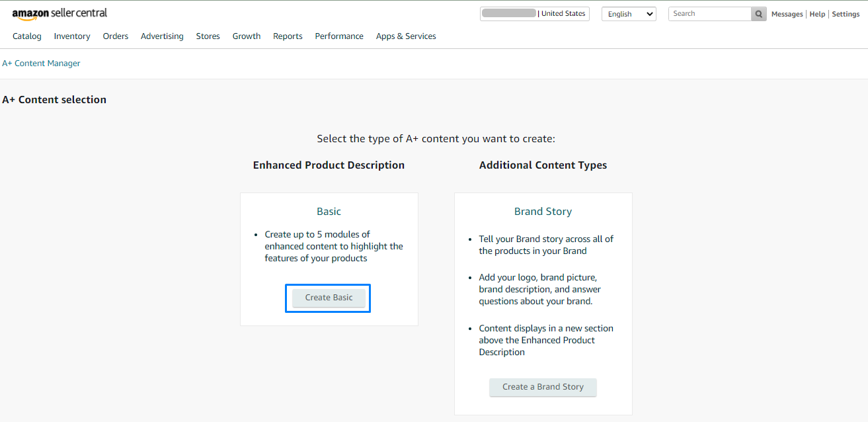Image resolution: width=868 pixels, height=422 pixels.
Task: Open the Orders menu
Action: (x=116, y=36)
